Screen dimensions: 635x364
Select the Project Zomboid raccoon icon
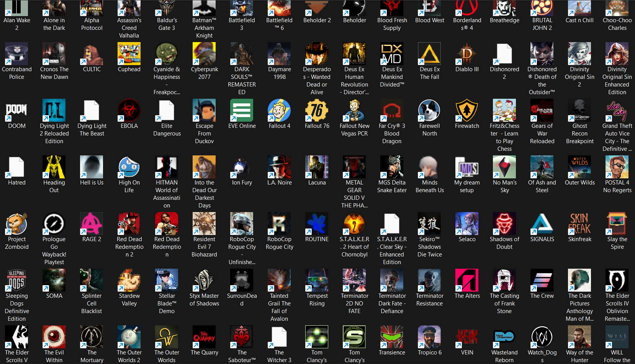click(x=16, y=224)
